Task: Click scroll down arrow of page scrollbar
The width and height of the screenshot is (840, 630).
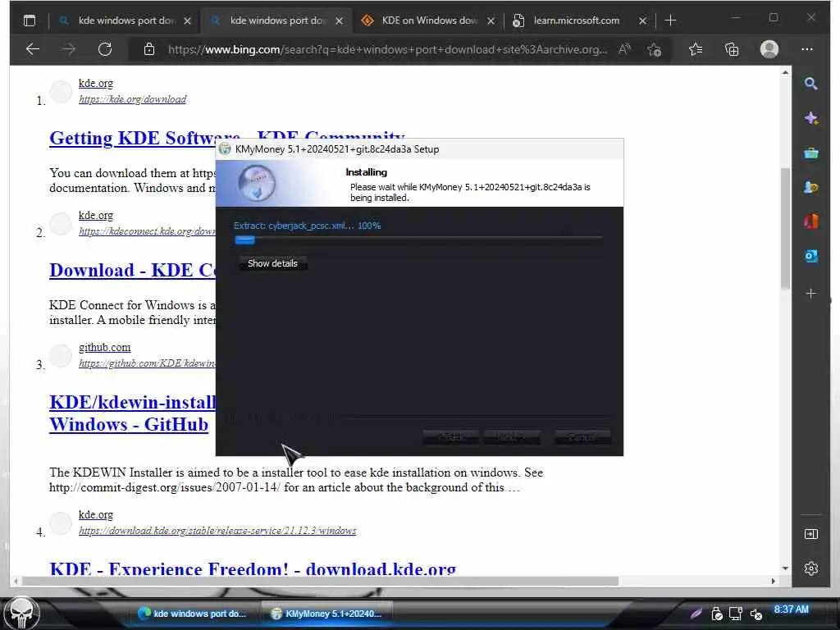Action: click(x=785, y=568)
